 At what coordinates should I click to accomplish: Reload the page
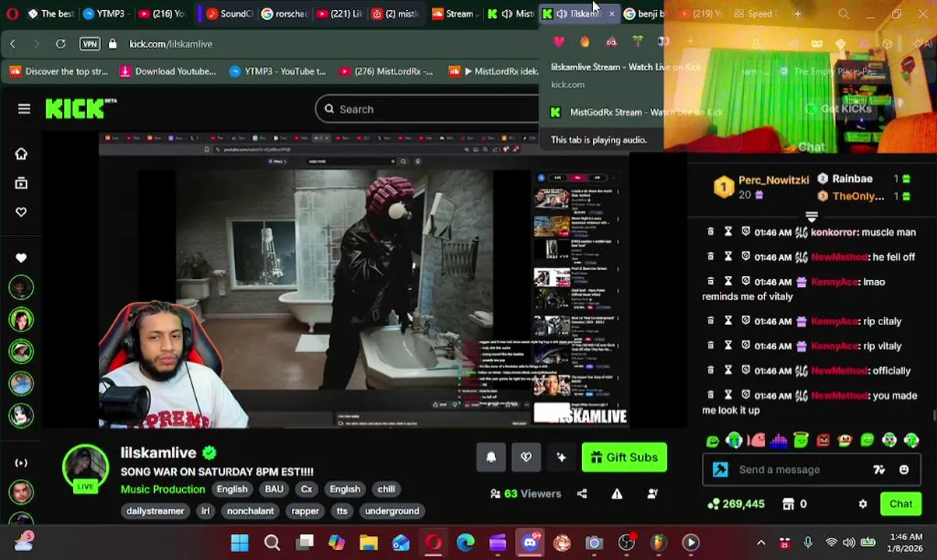tap(60, 44)
